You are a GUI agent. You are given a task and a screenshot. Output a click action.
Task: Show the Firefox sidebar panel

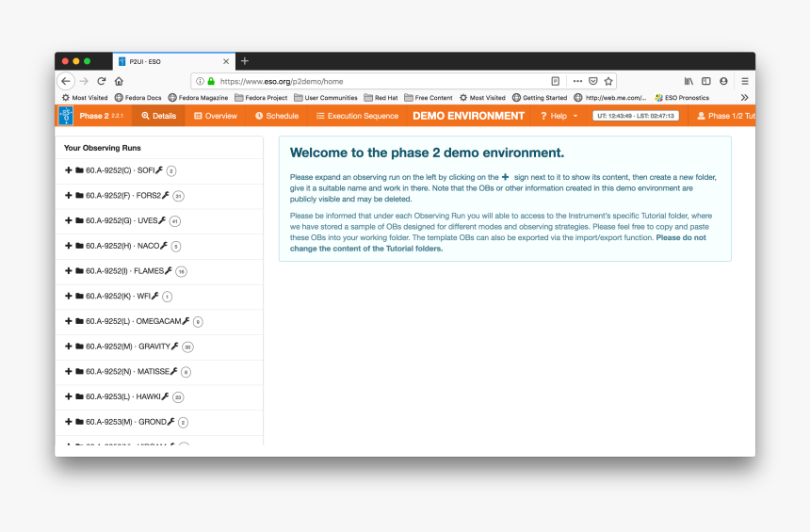coord(705,81)
